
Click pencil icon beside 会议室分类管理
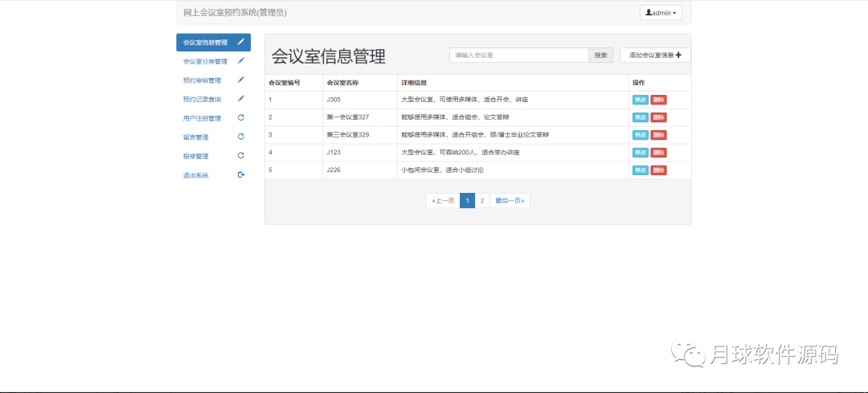[241, 61]
